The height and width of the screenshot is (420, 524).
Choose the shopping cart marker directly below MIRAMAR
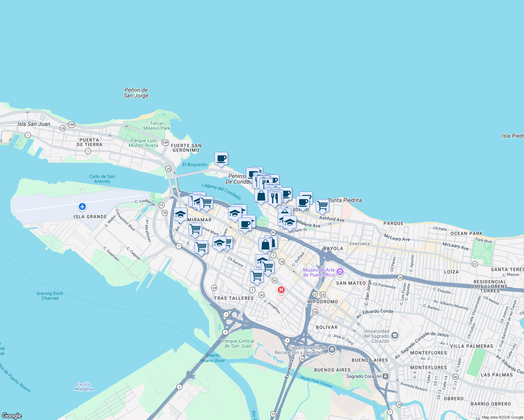click(195, 230)
